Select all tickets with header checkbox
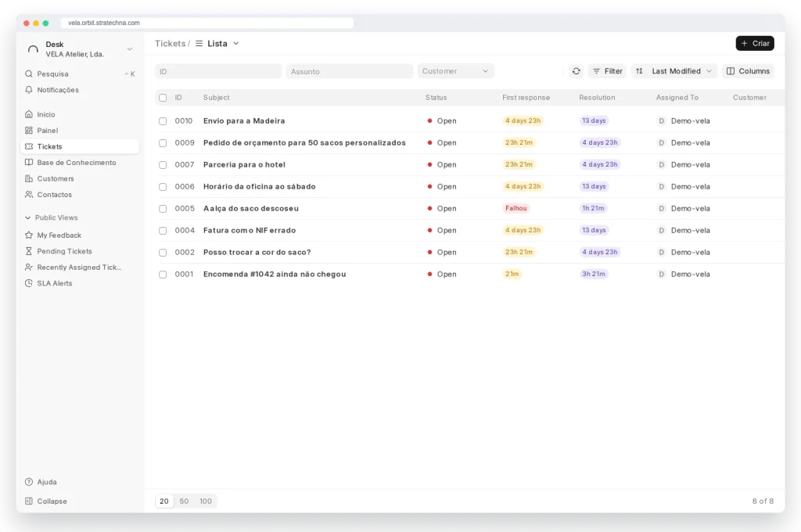 tap(163, 98)
